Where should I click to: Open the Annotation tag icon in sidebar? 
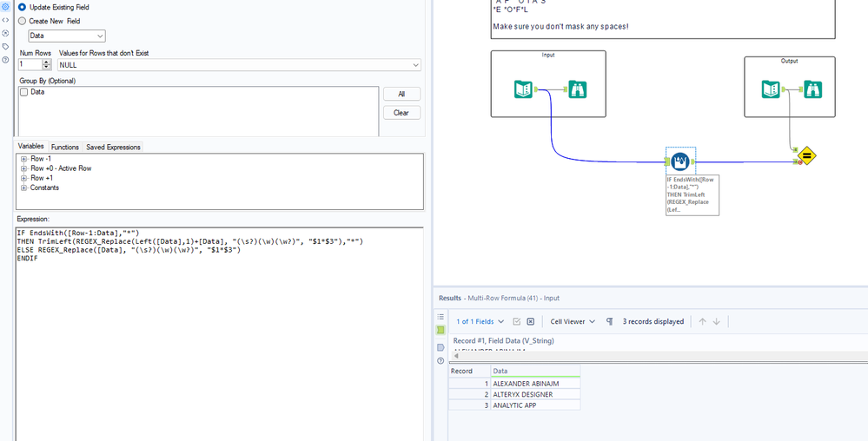point(5,47)
